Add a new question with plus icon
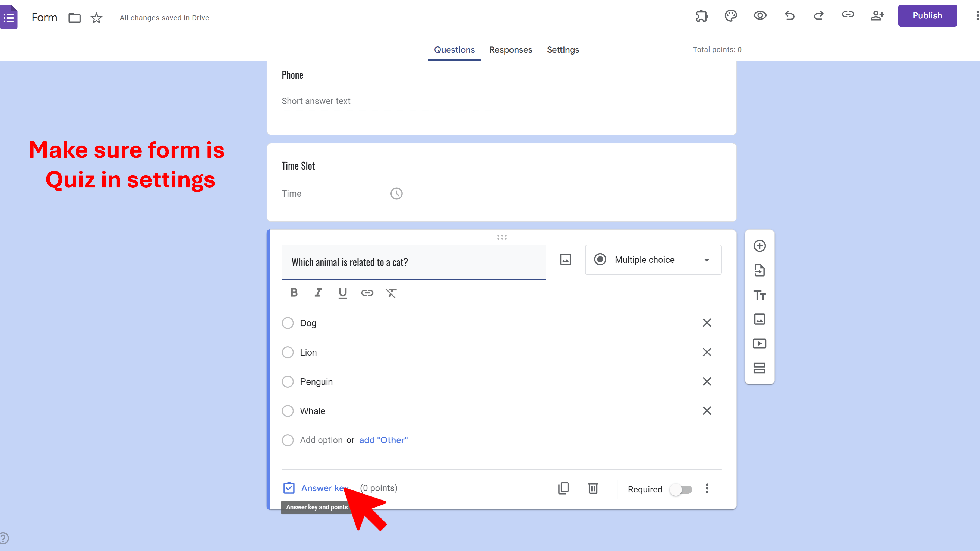This screenshot has height=551, width=980. [x=759, y=246]
